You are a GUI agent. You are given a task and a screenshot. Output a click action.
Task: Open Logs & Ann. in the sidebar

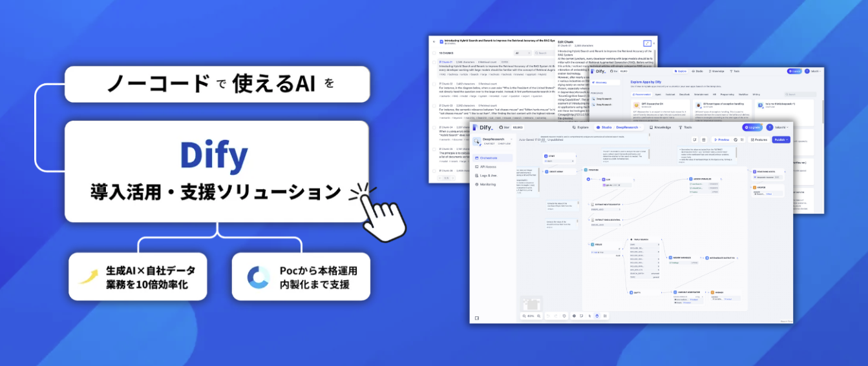pyautogui.click(x=488, y=176)
